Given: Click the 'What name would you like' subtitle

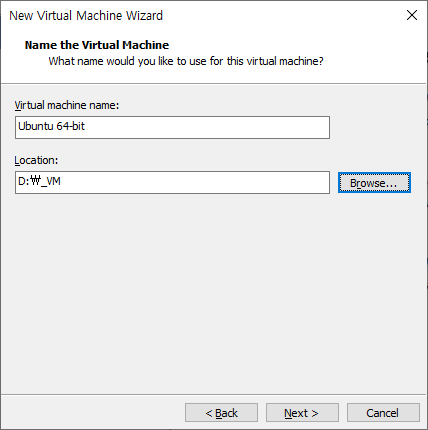Looking at the screenshot, I should coord(186,61).
